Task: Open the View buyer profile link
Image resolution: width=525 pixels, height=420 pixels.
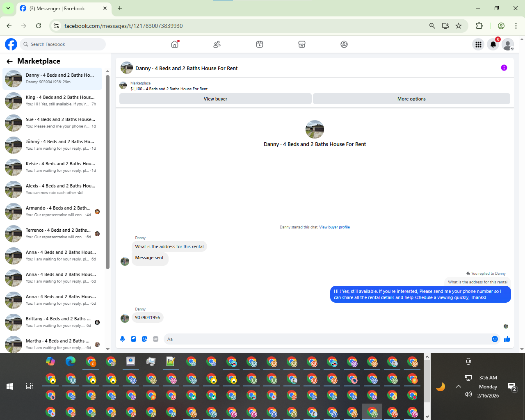Action: click(334, 227)
